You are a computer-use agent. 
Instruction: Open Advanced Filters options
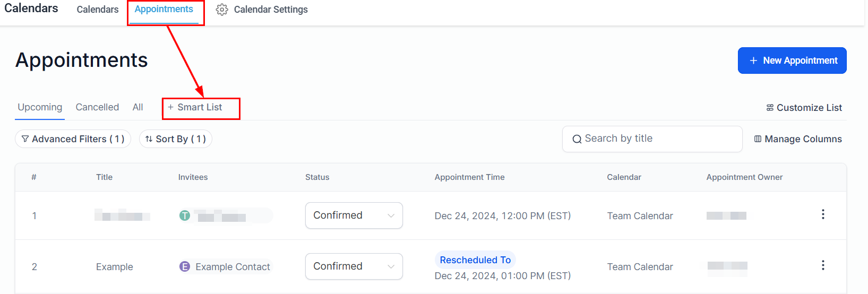click(x=73, y=139)
